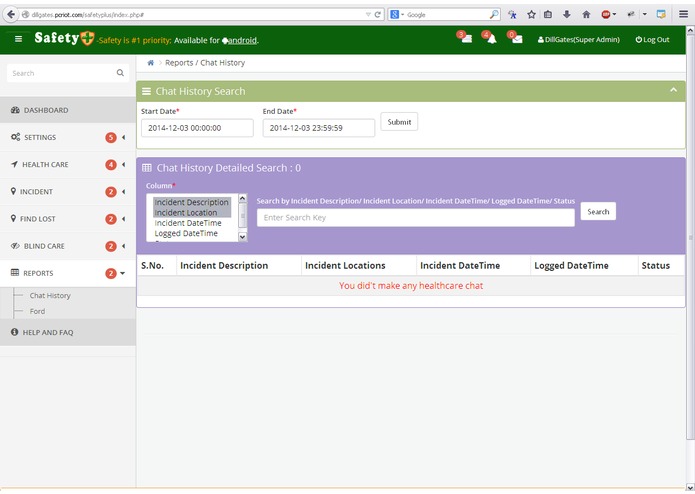Open the Adblock icon dropdown arrow
The width and height of the screenshot is (695, 494).
pos(614,15)
